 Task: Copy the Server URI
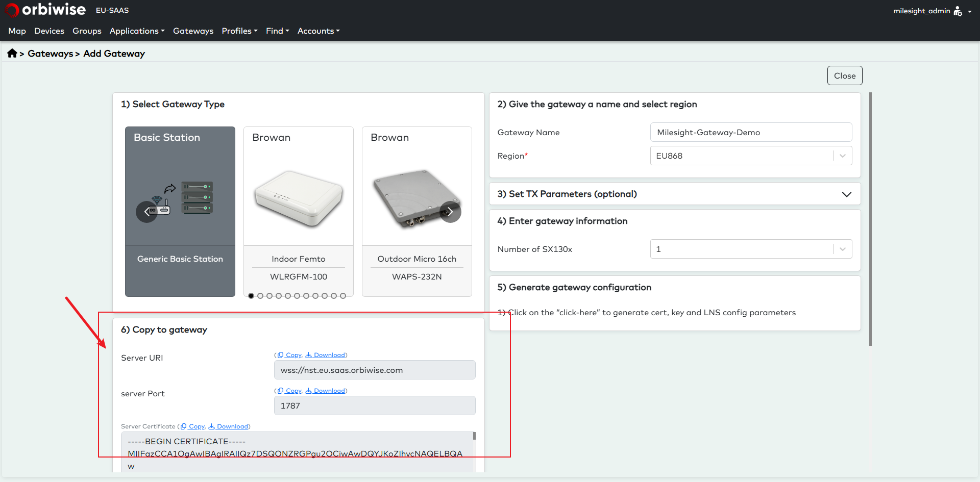290,355
